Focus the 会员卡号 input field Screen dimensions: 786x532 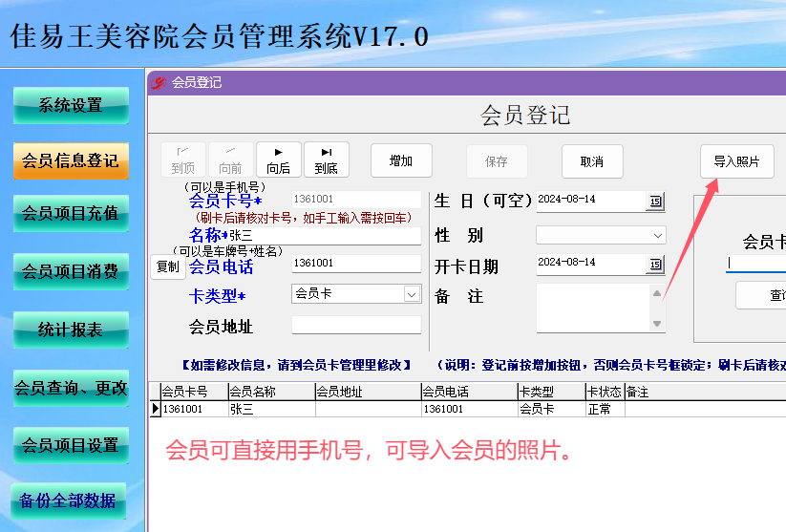pyautogui.click(x=356, y=199)
